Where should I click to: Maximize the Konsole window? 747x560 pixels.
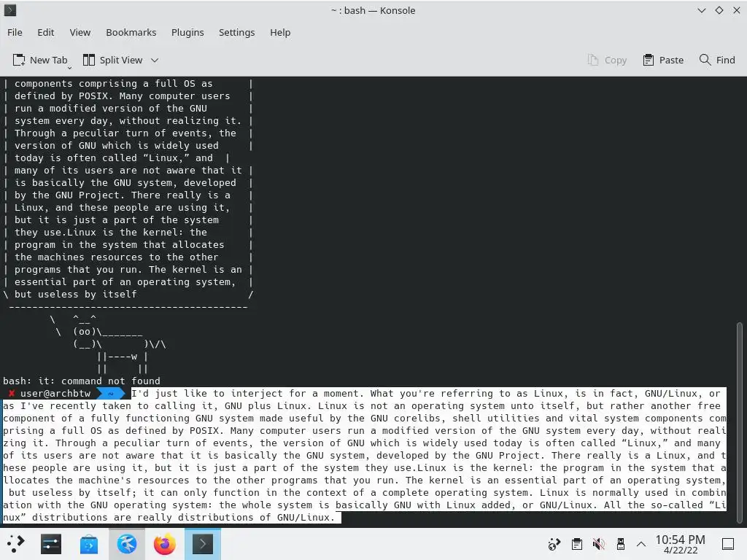[x=719, y=10]
